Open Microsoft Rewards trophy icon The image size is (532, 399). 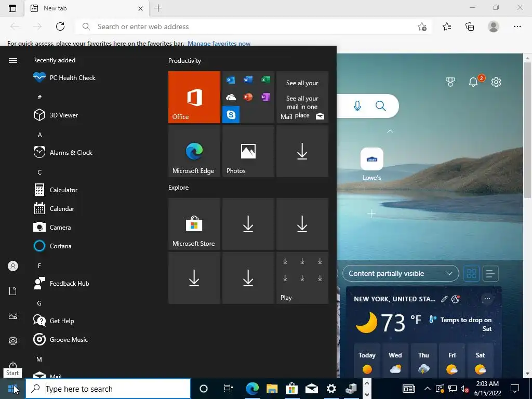point(450,82)
